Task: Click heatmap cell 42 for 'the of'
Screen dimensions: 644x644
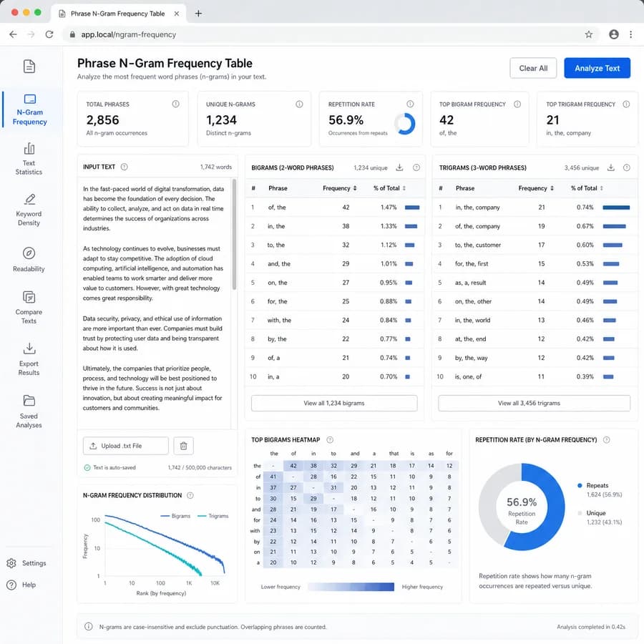Action: [293, 466]
